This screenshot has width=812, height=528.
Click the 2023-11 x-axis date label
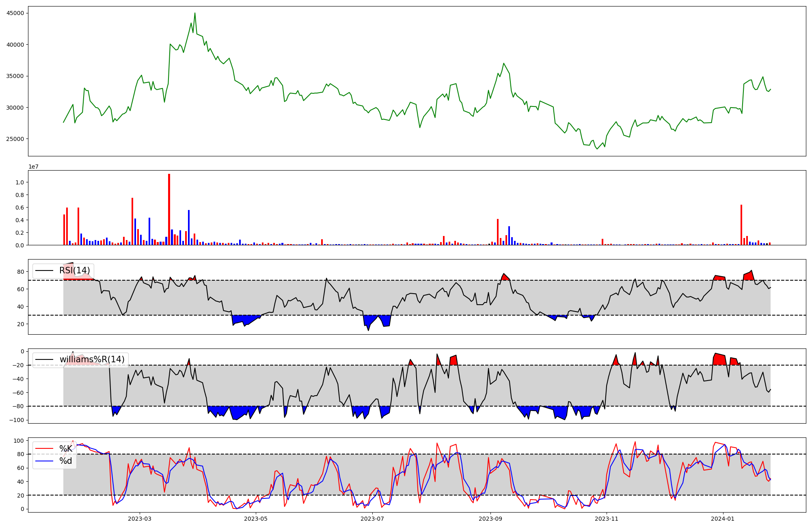point(607,519)
